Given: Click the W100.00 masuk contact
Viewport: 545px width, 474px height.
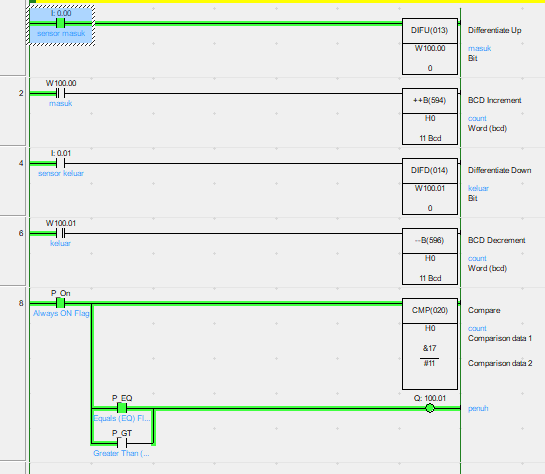Looking at the screenshot, I should coord(60,93).
